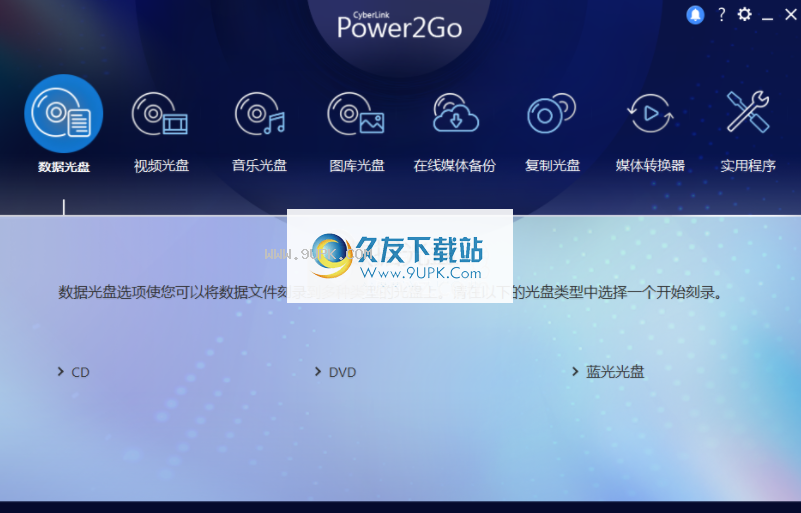This screenshot has width=801, height=513.
Task: Click the CyberLink Power2Go logo
Action: click(399, 25)
